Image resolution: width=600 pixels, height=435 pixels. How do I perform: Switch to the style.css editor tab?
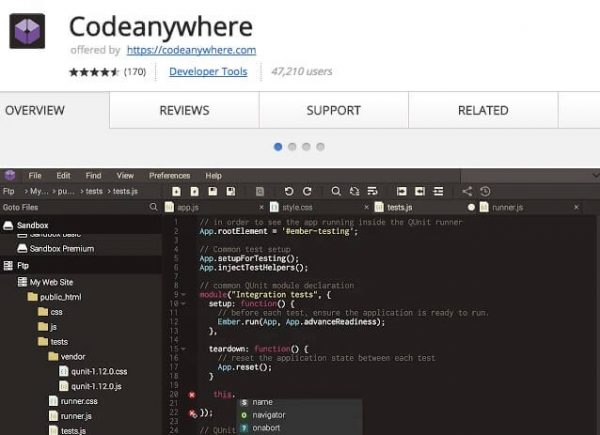(x=297, y=207)
